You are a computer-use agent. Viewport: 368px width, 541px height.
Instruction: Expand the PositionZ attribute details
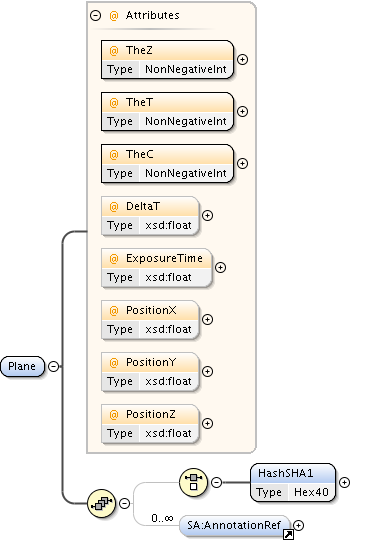pos(207,423)
